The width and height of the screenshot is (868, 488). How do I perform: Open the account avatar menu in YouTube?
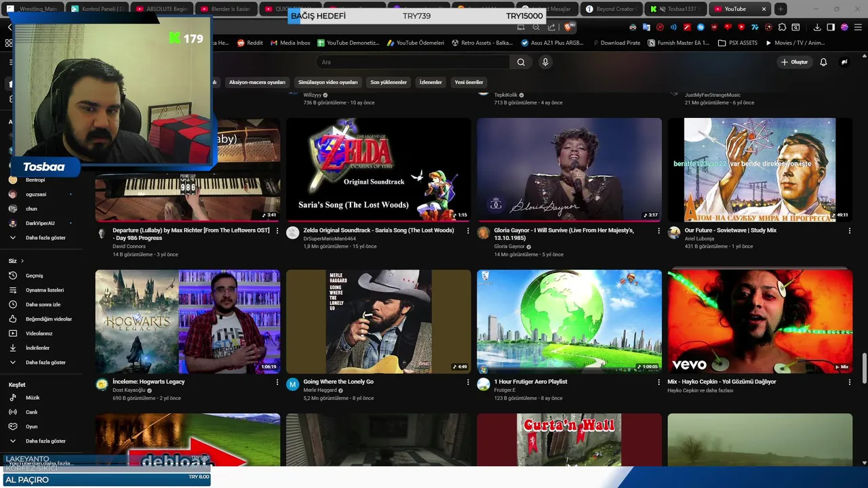(x=844, y=62)
